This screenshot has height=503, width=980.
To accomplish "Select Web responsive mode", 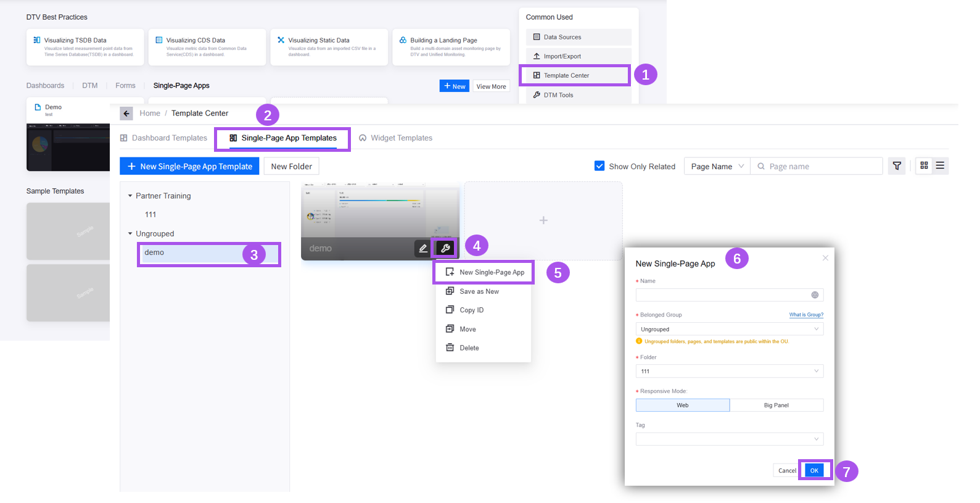I will [x=683, y=405].
